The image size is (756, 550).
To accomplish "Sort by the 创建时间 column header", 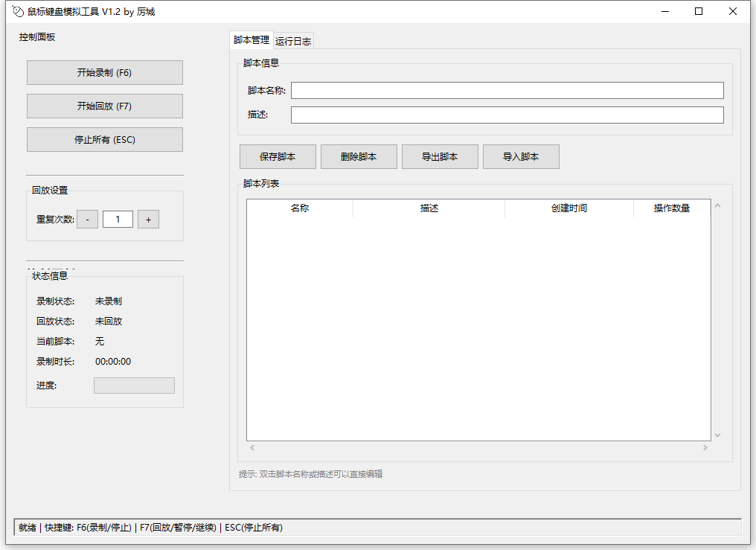I will point(569,208).
